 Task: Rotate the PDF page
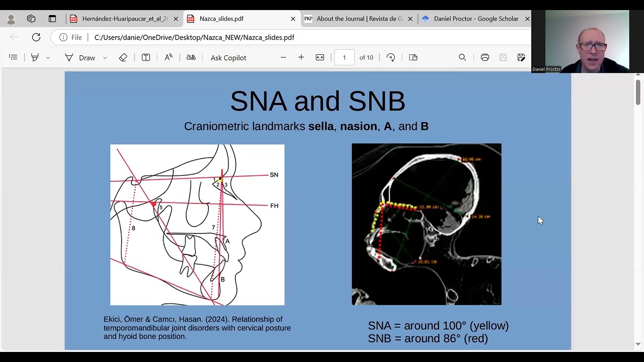click(x=391, y=57)
